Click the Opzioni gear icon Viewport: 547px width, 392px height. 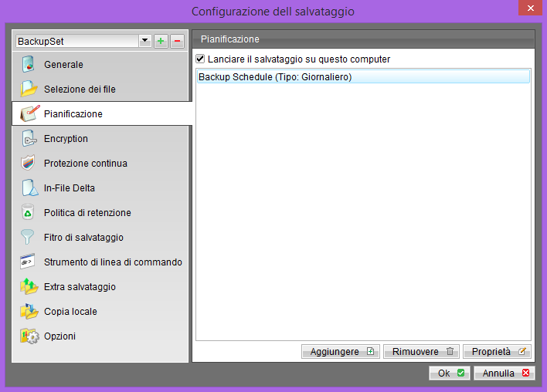click(x=29, y=336)
